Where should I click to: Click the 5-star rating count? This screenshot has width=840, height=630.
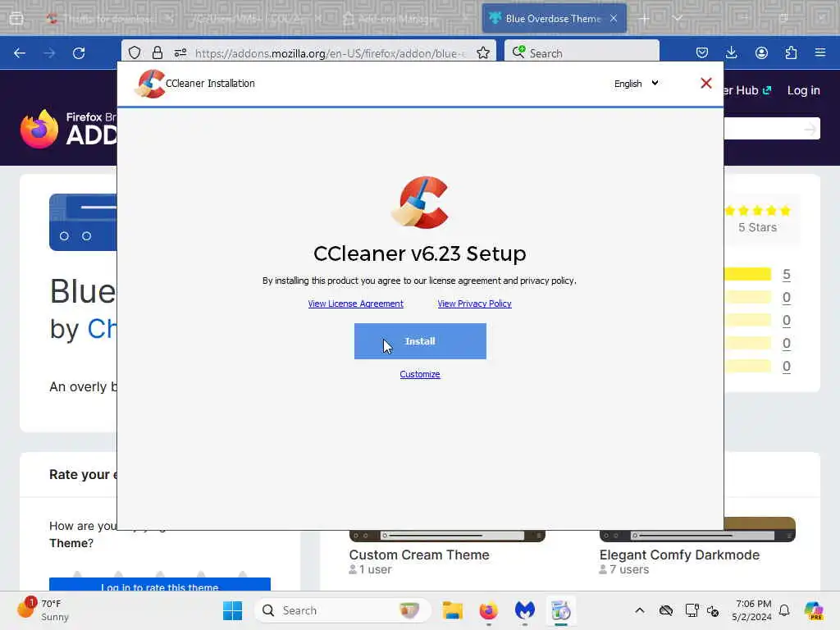point(786,275)
